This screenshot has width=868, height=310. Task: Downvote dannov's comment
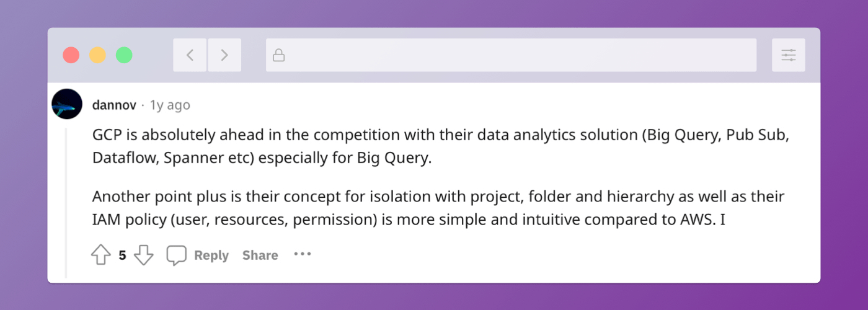144,255
